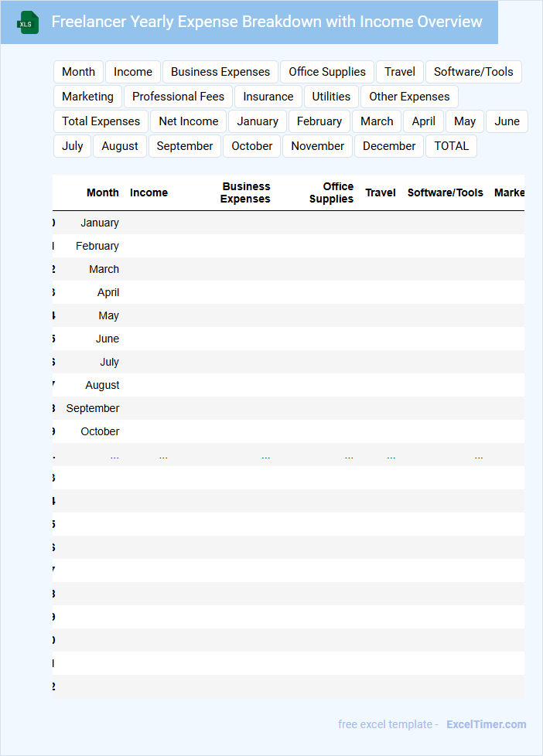
Task: Click the Travel column header
Action: [x=381, y=192]
